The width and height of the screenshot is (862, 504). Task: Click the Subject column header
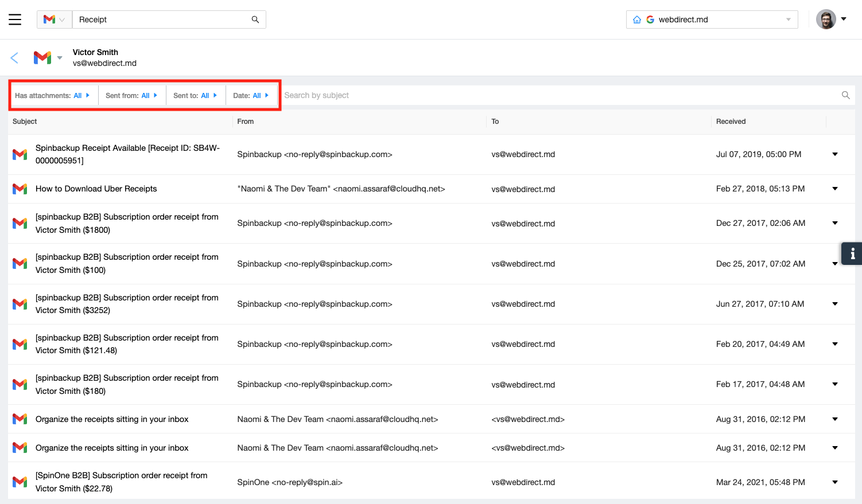coord(25,122)
